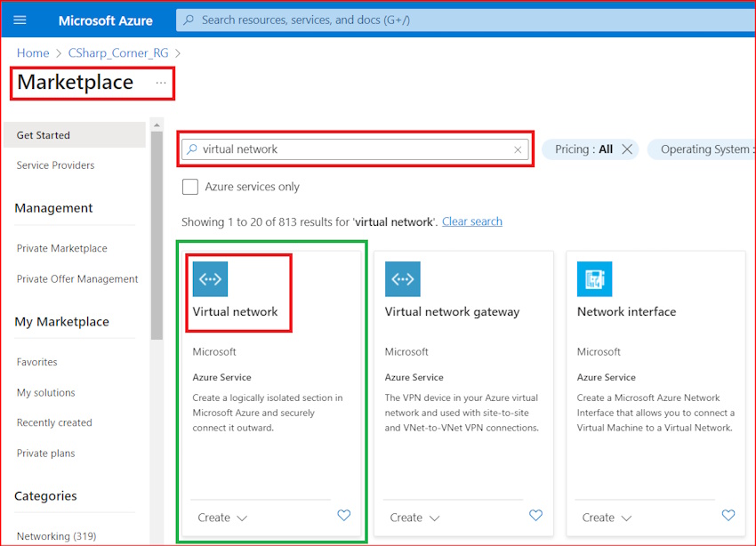Click the Virtual network service icon
The image size is (756, 546).
210,279
